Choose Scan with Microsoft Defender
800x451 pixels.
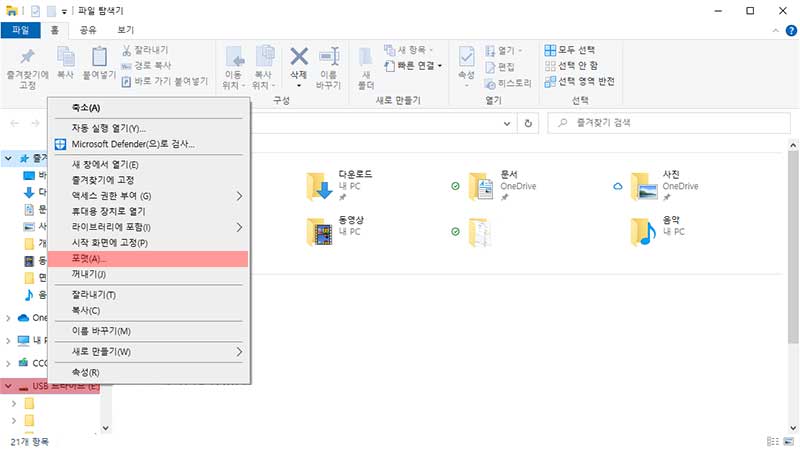[148, 144]
